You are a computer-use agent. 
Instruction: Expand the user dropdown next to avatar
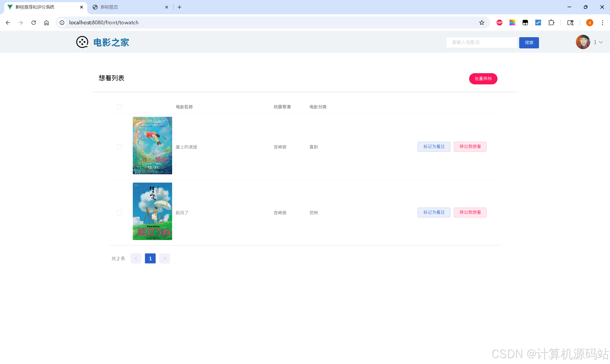pyautogui.click(x=600, y=42)
